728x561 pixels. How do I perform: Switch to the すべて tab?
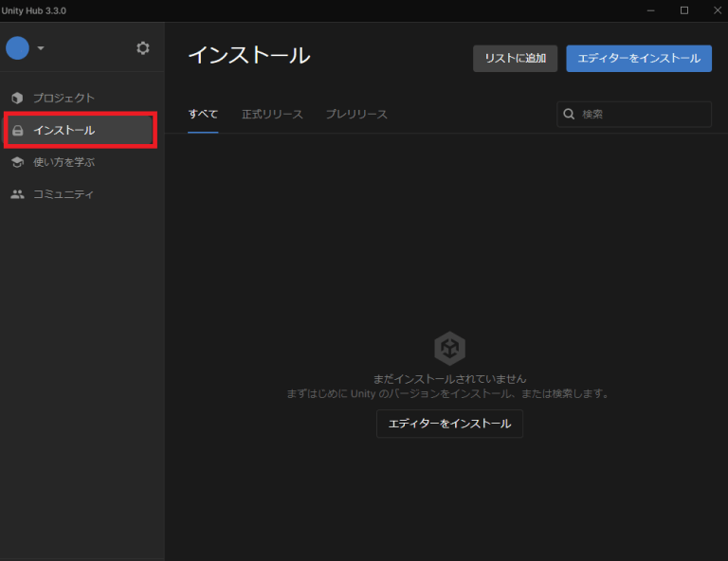coord(203,114)
